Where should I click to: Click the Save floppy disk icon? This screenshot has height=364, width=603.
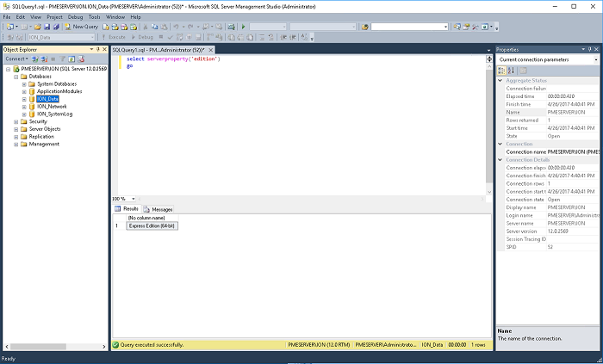tap(47, 27)
